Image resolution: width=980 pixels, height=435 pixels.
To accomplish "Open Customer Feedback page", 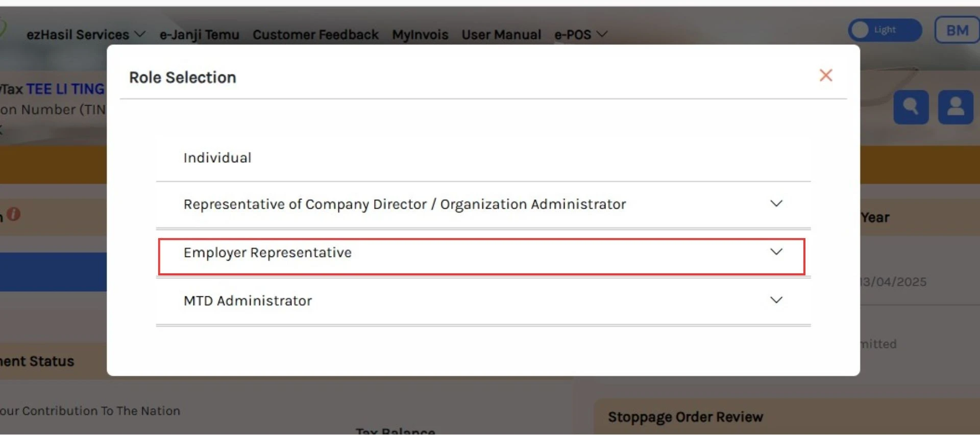I will coord(315,35).
